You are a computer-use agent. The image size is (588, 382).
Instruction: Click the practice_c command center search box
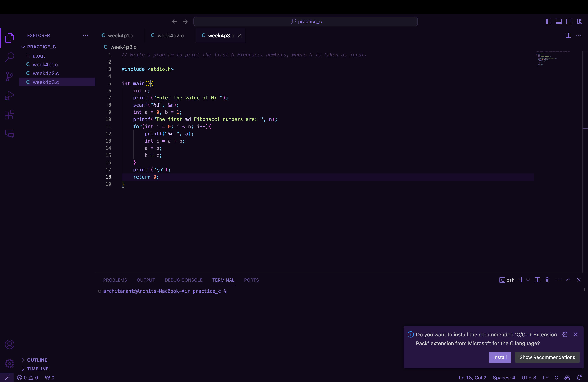tap(305, 21)
